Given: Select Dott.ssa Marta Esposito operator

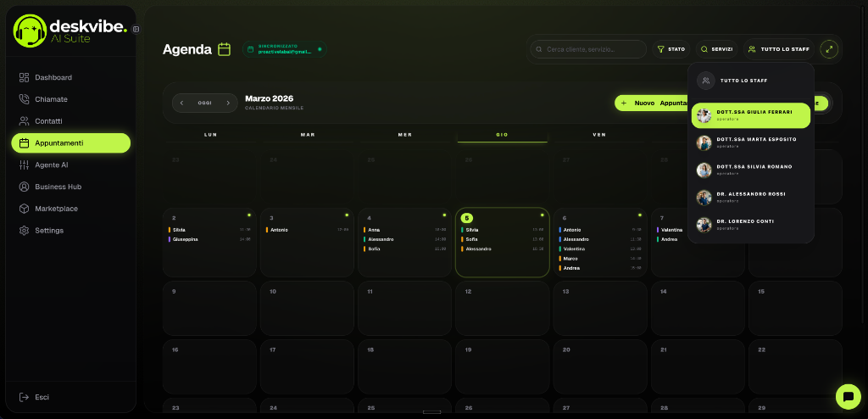Looking at the screenshot, I should [x=751, y=142].
